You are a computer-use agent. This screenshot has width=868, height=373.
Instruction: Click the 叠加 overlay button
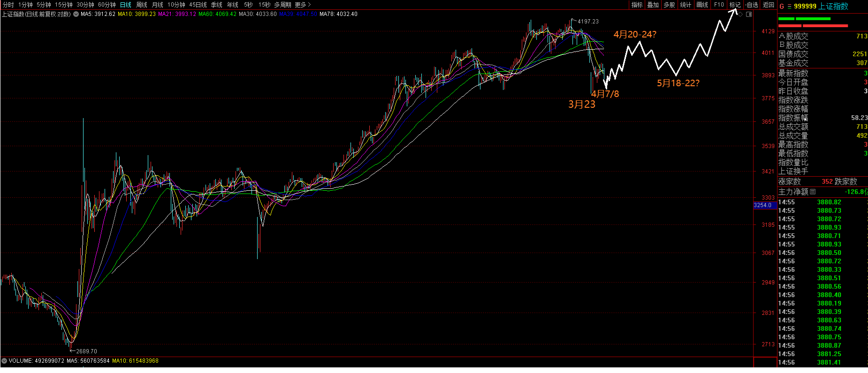tap(653, 5)
